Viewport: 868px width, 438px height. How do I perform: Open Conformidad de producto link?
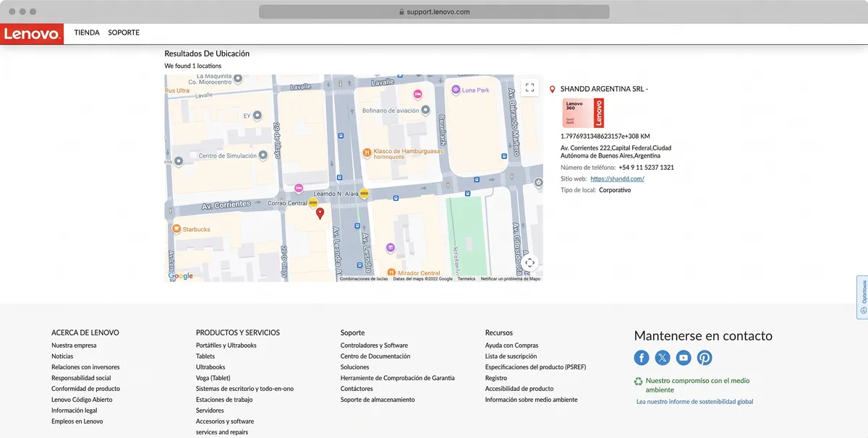point(85,389)
